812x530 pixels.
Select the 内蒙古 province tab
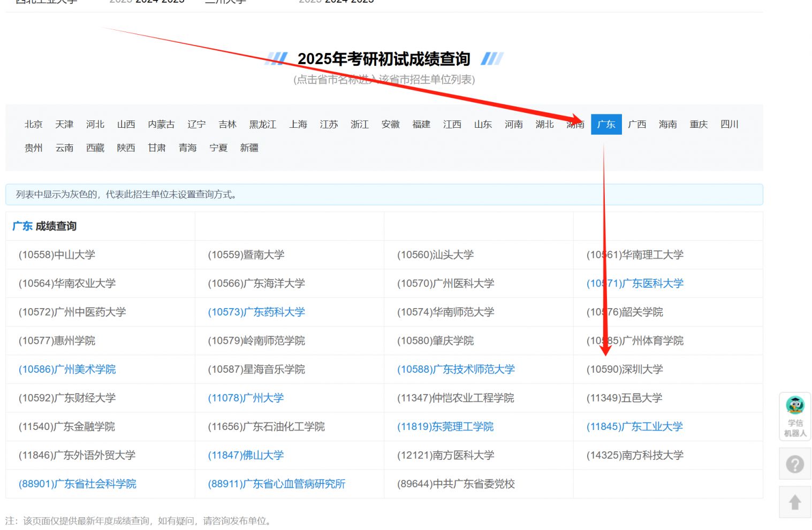(162, 124)
